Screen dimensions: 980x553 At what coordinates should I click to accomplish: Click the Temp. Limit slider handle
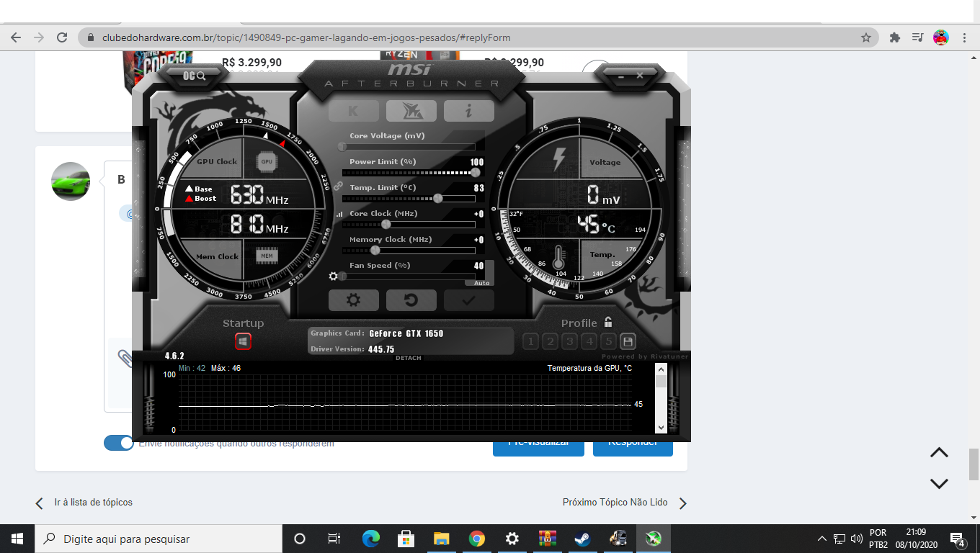437,198
